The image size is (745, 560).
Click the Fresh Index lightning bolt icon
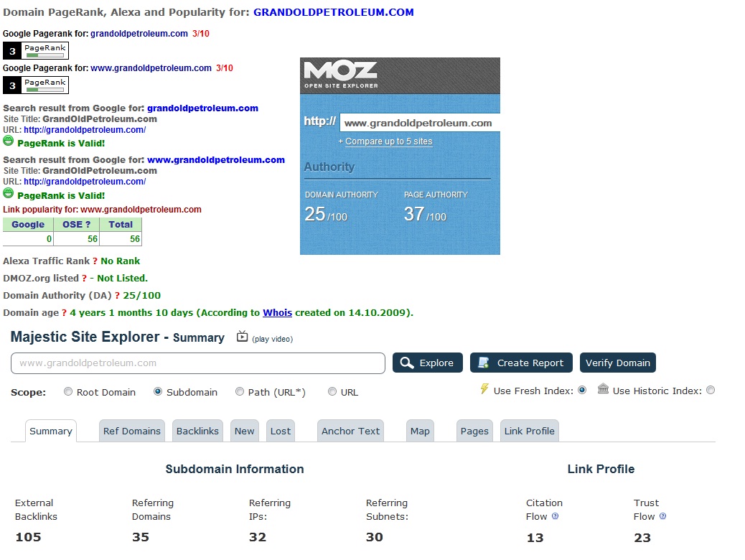484,389
